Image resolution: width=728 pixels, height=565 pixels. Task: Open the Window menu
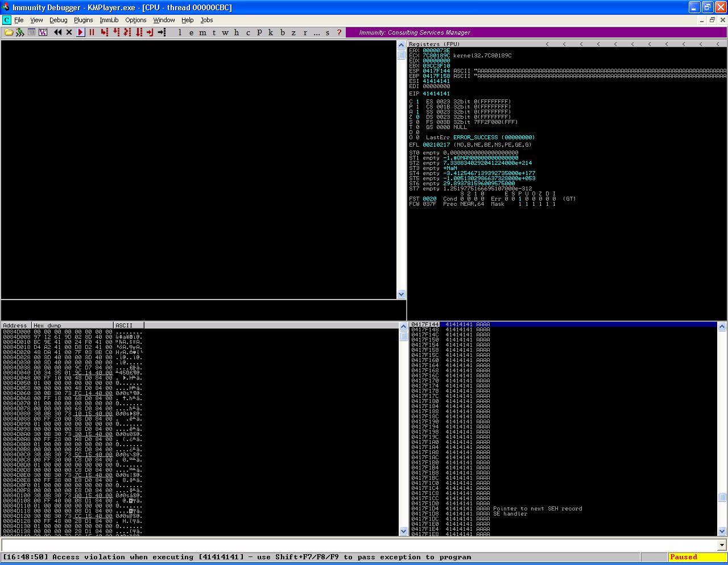tap(164, 20)
